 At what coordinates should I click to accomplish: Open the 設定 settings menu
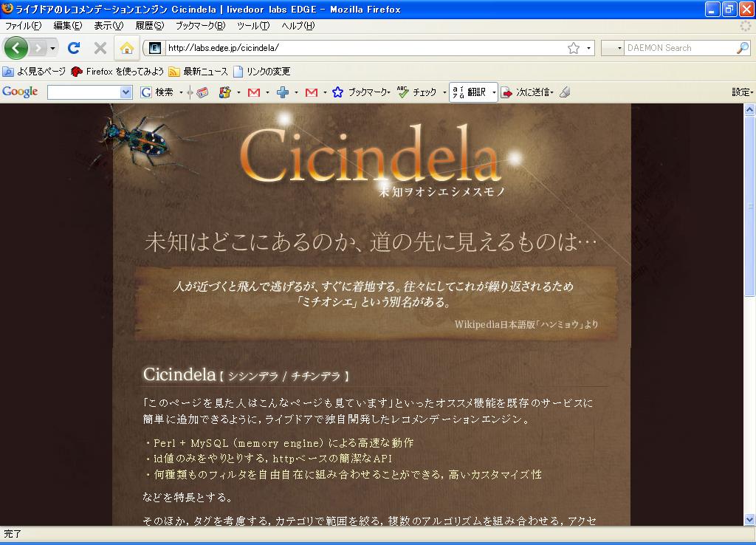pyautogui.click(x=743, y=92)
